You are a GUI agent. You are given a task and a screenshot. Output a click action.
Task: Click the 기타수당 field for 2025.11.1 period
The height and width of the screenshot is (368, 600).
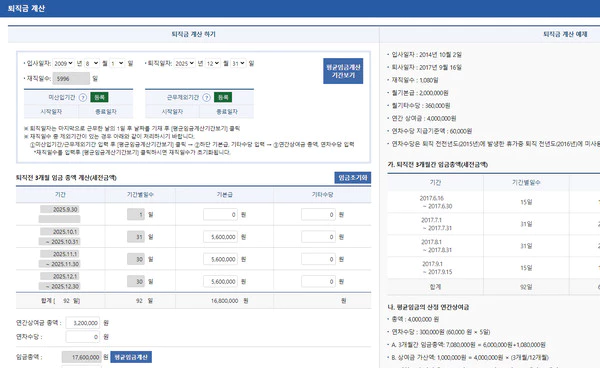coord(318,259)
